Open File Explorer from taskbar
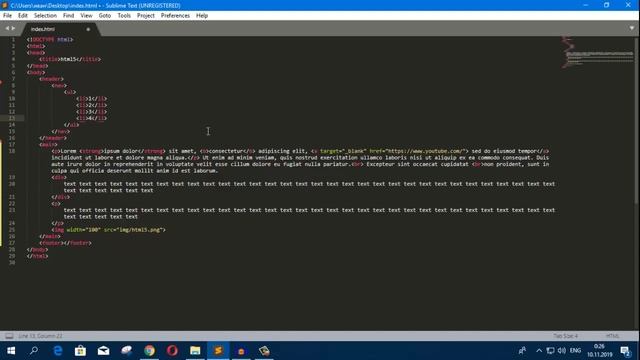640x360 pixels. click(195, 351)
